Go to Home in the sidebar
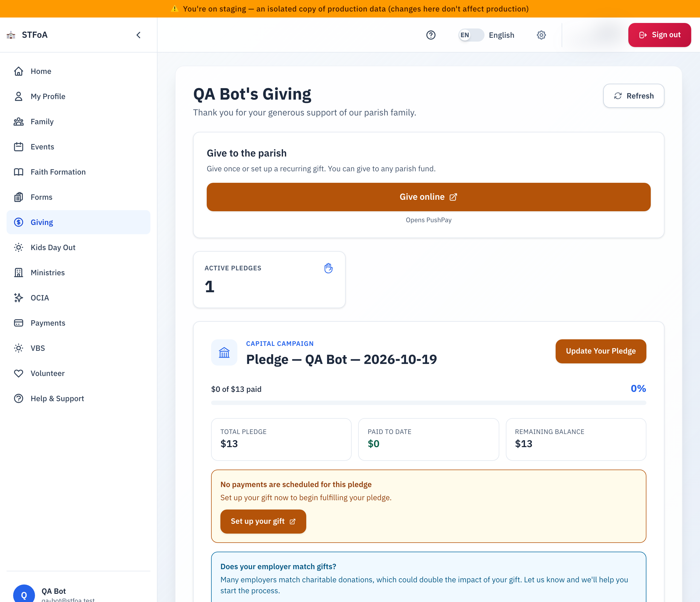This screenshot has width=700, height=602. point(78,71)
